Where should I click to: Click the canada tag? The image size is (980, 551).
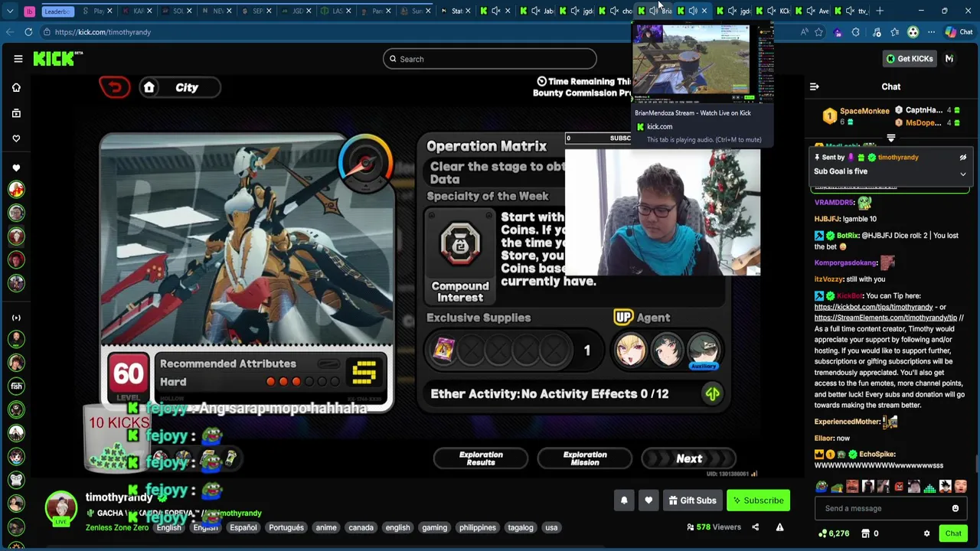[x=361, y=527]
